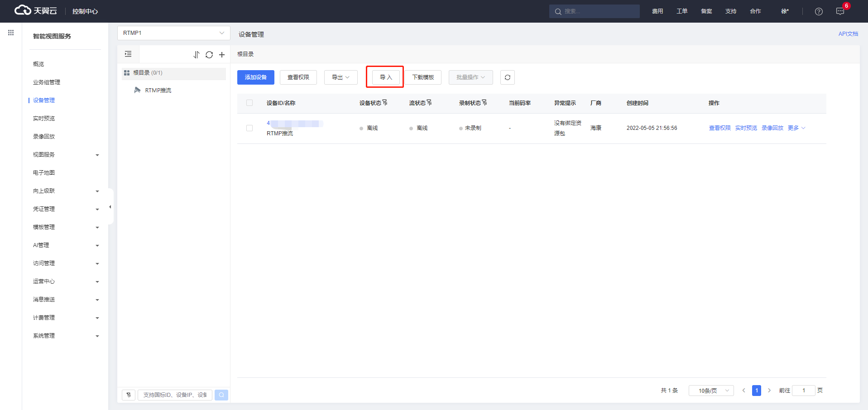Filter by device status column icon
Image resolution: width=868 pixels, height=410 pixels.
click(x=385, y=103)
